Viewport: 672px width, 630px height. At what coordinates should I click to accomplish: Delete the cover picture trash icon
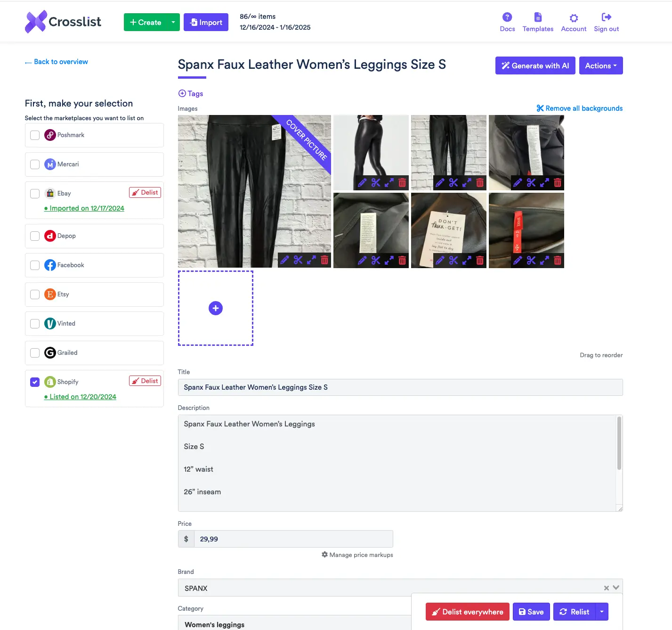tap(324, 260)
